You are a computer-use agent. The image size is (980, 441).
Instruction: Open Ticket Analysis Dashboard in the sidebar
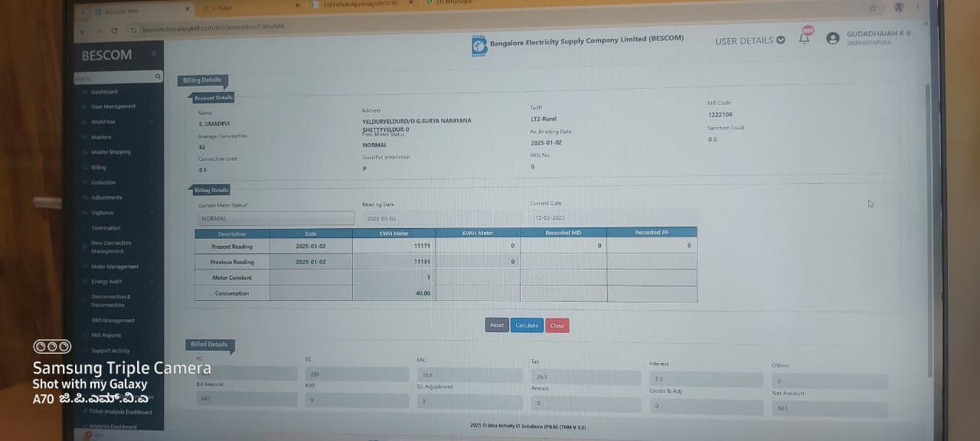coord(119,412)
